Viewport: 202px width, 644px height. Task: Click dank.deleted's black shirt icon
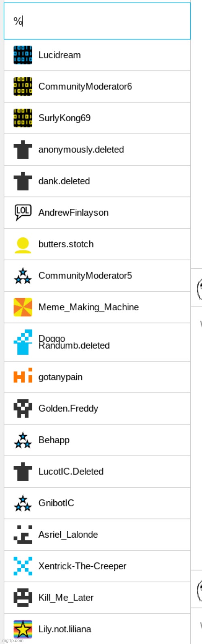click(23, 181)
